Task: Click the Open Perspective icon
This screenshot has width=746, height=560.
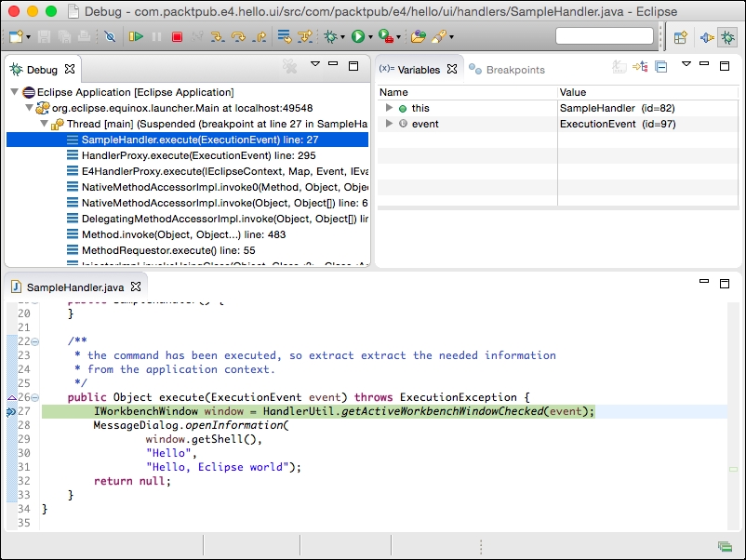Action: coord(680,37)
